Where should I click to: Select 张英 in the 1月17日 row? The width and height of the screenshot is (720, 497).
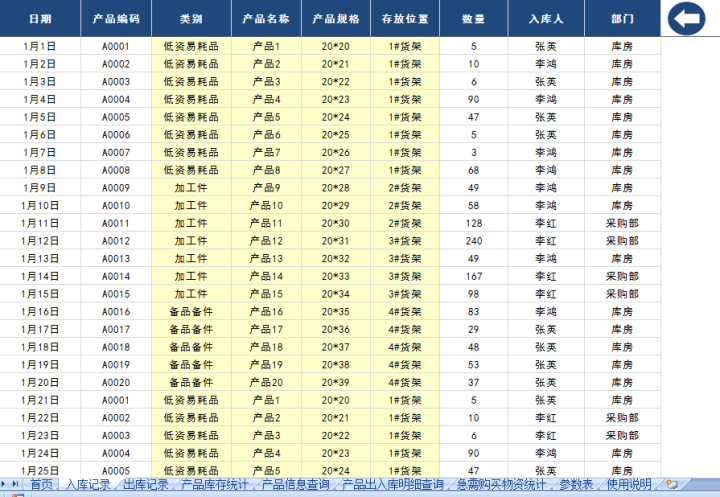pos(546,329)
